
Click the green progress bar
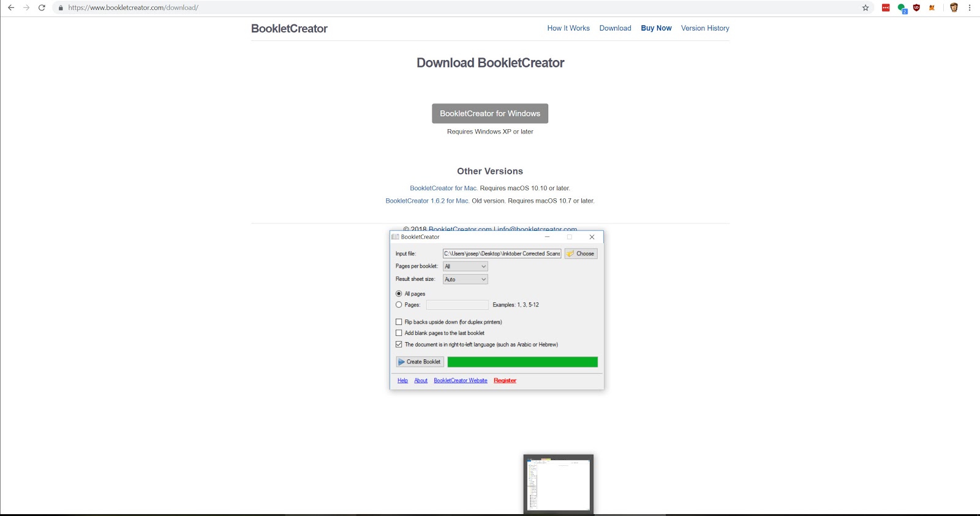[x=522, y=362]
